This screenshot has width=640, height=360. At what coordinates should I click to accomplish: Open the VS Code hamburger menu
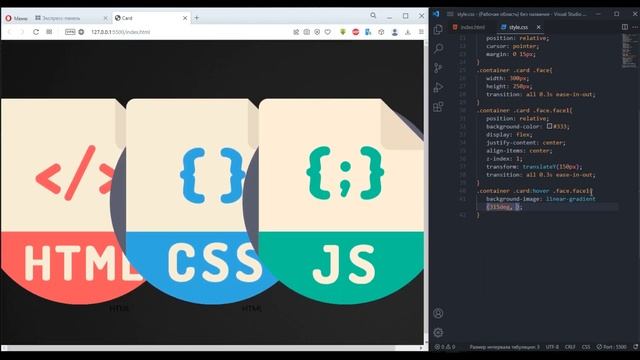click(450, 14)
